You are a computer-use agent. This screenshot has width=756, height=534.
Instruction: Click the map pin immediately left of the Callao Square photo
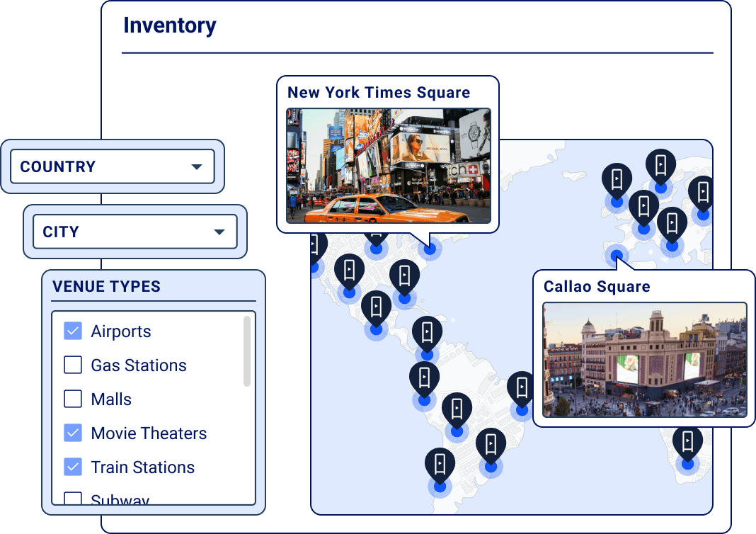522,389
